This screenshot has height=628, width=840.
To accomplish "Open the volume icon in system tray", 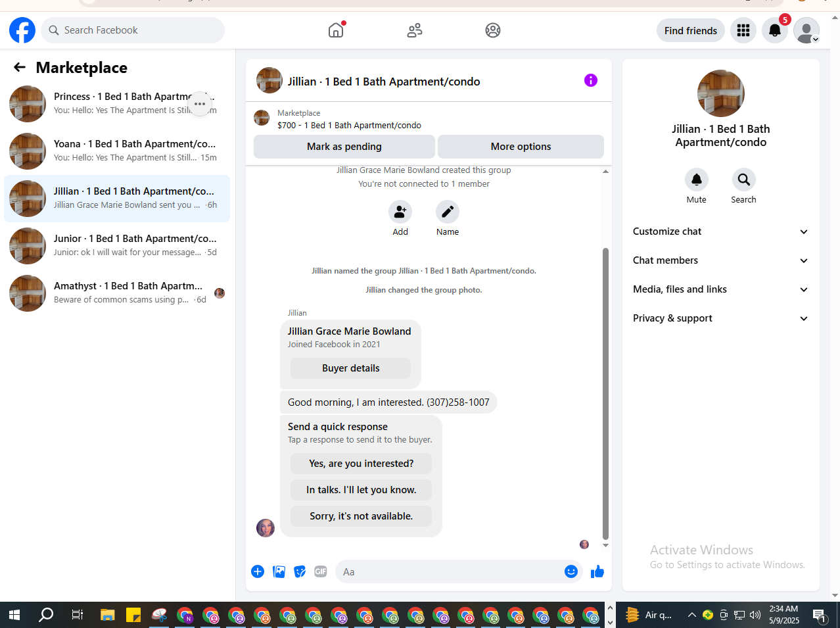I will click(x=755, y=615).
